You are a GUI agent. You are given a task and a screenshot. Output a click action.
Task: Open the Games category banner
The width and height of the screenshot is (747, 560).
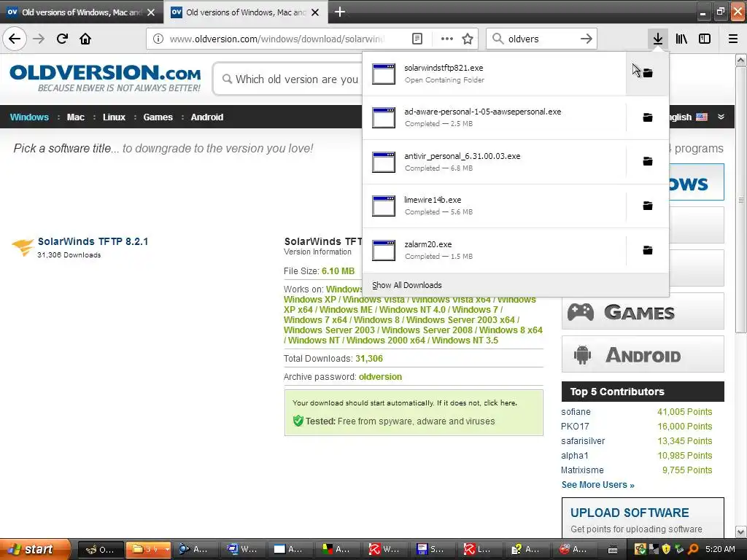pos(643,312)
